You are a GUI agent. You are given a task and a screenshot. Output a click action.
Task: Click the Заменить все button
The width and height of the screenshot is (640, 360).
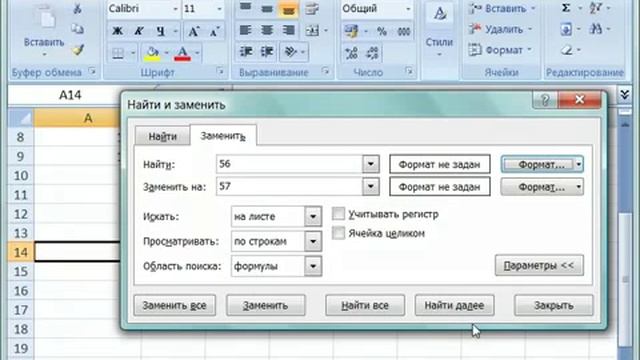[174, 305]
